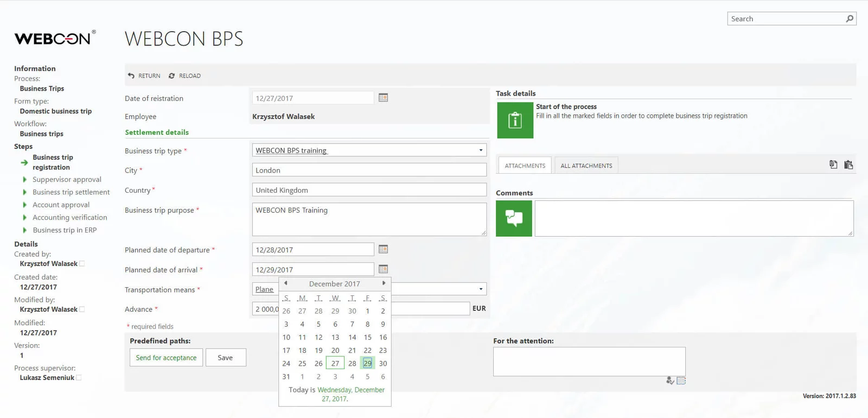Select December 9 in the calendar popup
Image resolution: width=868 pixels, height=418 pixels.
point(383,324)
